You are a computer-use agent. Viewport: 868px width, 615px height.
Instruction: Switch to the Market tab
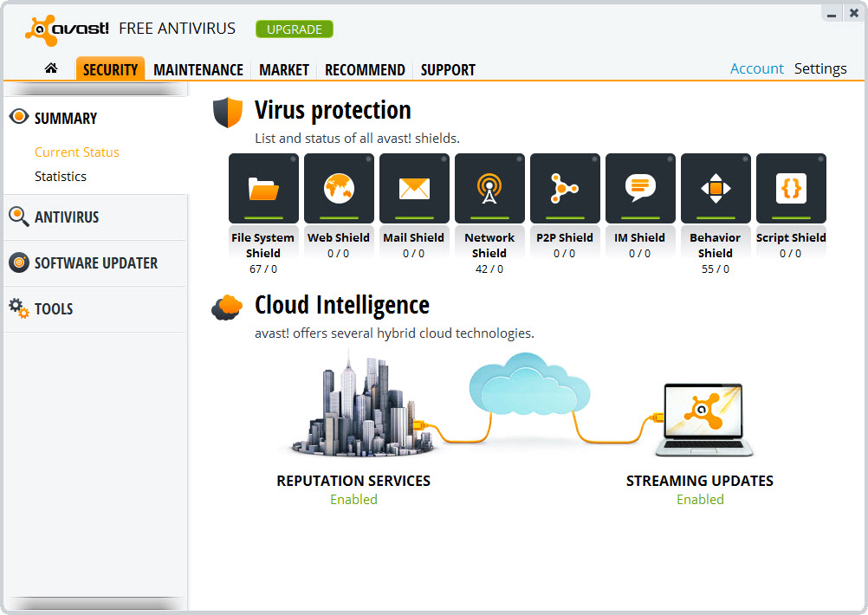tap(284, 70)
